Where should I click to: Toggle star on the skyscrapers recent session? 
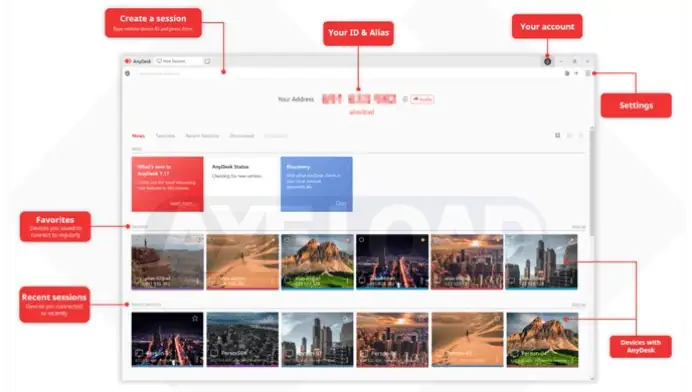pyautogui.click(x=347, y=318)
